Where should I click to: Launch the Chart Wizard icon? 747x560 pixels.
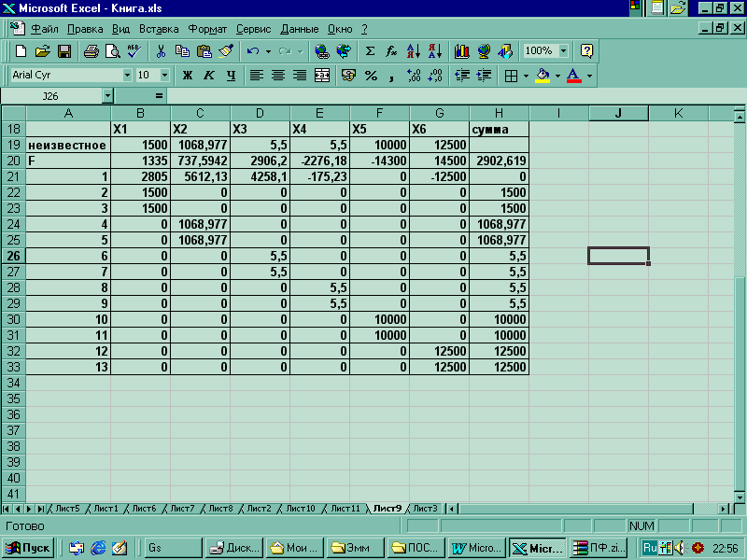click(x=462, y=51)
